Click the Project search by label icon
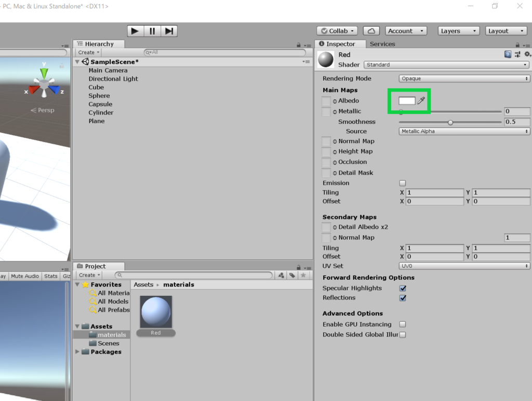This screenshot has height=401, width=532. click(x=292, y=275)
